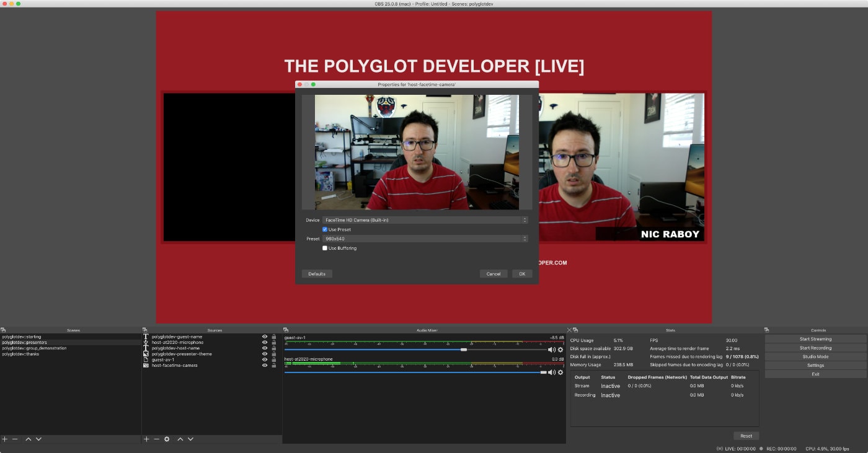Toggle lock on polyglotdev-guest-name source
868x453 pixels.
[274, 336]
